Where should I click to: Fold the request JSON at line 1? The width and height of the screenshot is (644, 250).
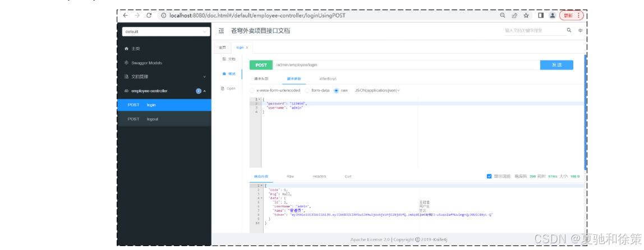pyautogui.click(x=259, y=99)
